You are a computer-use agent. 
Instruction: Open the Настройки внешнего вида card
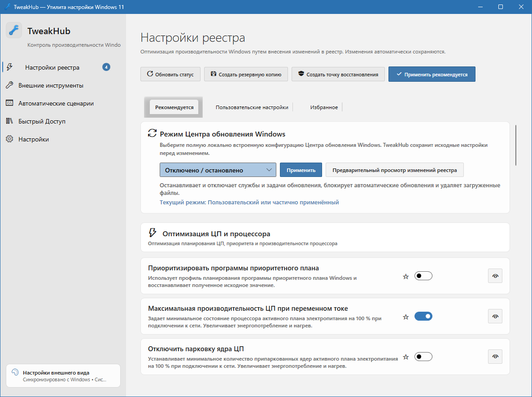[x=63, y=375]
